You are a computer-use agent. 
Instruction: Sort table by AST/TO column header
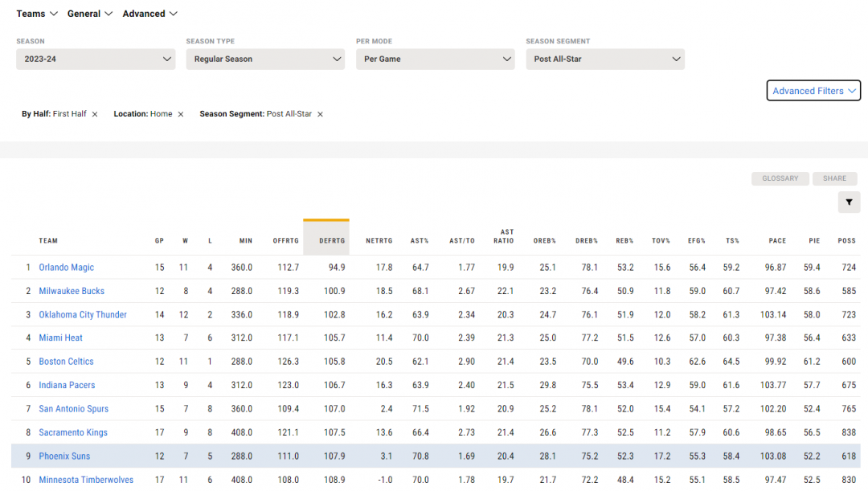click(x=462, y=241)
